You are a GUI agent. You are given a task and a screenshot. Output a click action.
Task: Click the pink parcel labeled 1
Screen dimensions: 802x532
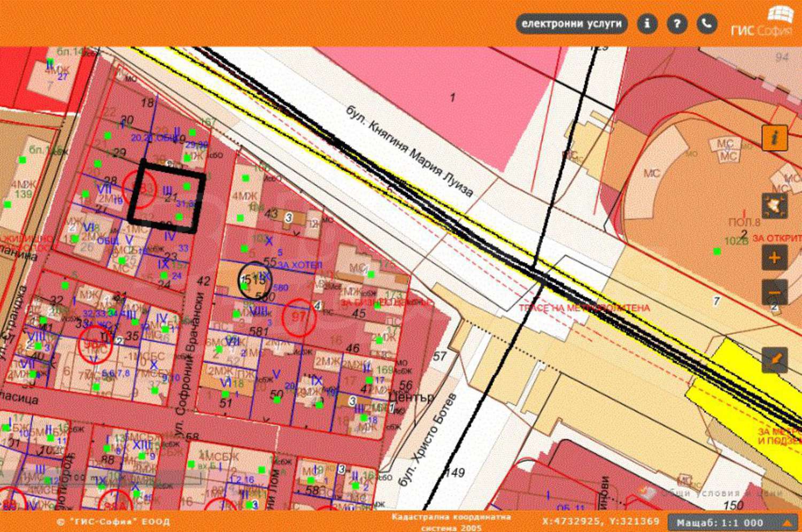[452, 97]
